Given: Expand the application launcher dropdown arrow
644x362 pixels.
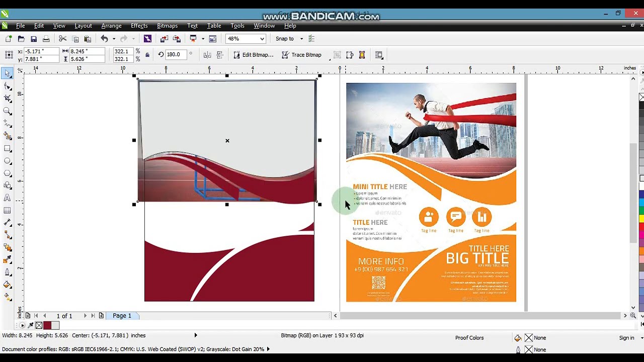Looking at the screenshot, I should [x=203, y=39].
